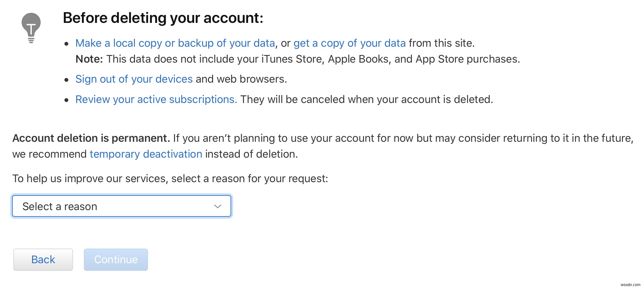Click the 'select a reason for your request' prompt
The width and height of the screenshot is (644, 288).
click(x=171, y=179)
